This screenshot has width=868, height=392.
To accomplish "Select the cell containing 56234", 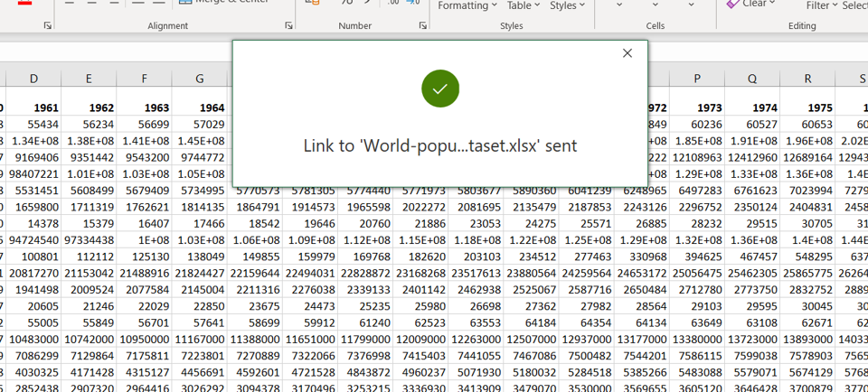I will coord(90,125).
